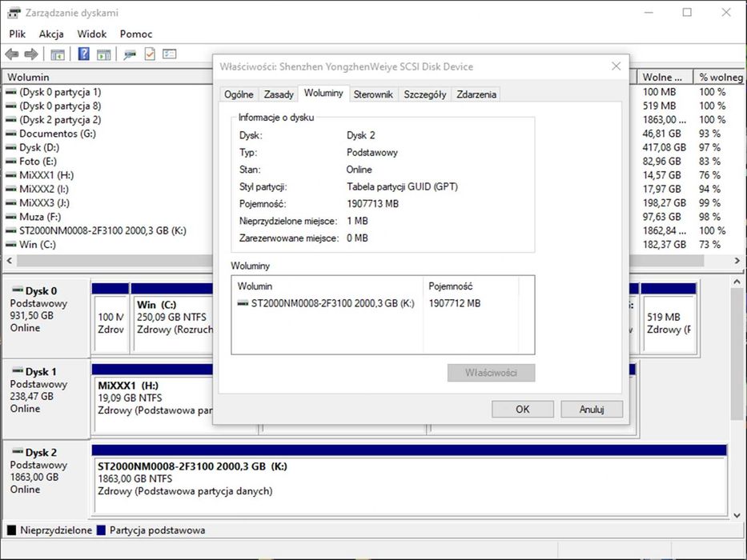Click drive icon in dialog's Woluminy list row
The image size is (747, 560).
click(243, 303)
